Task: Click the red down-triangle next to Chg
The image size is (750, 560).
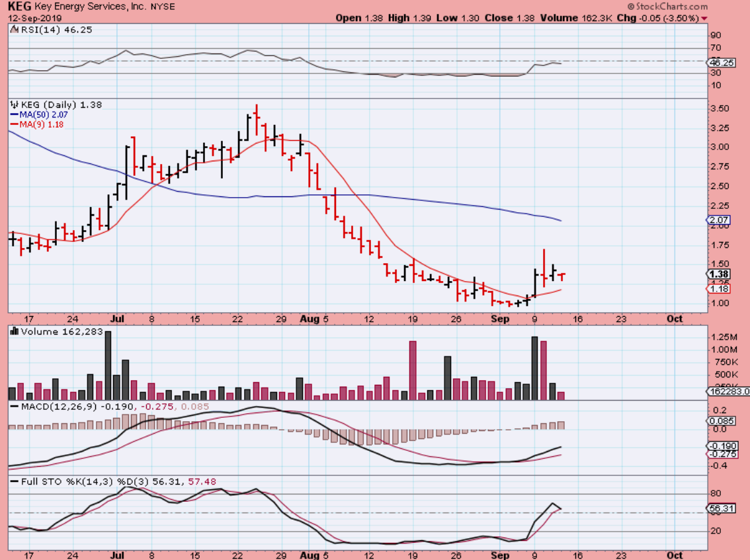Action: pyautogui.click(x=704, y=19)
